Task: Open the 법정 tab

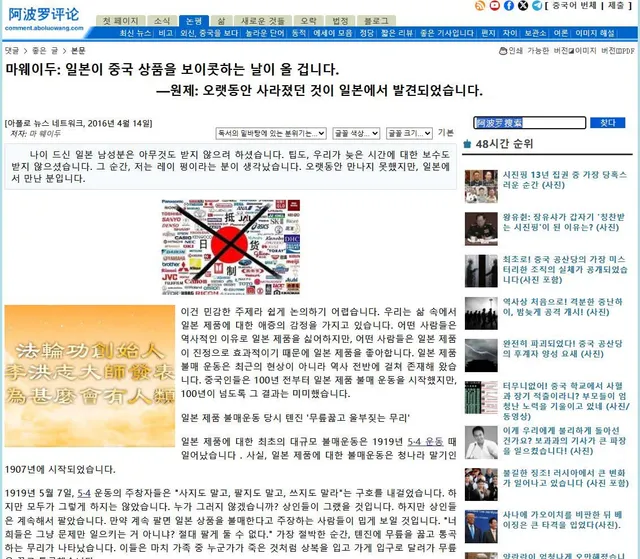Action: [x=340, y=21]
